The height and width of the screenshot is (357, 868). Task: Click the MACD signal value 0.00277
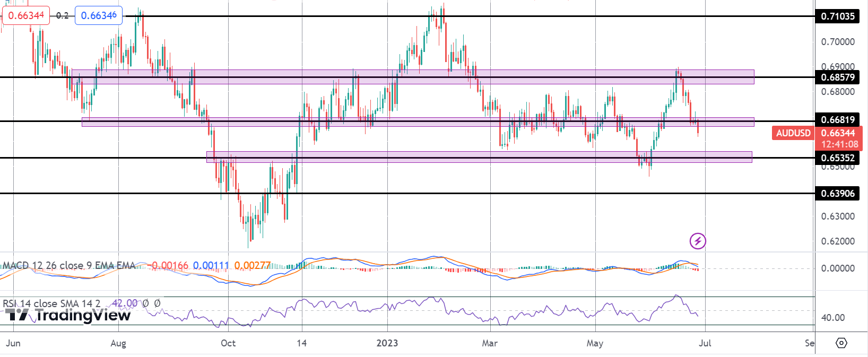[x=253, y=265]
